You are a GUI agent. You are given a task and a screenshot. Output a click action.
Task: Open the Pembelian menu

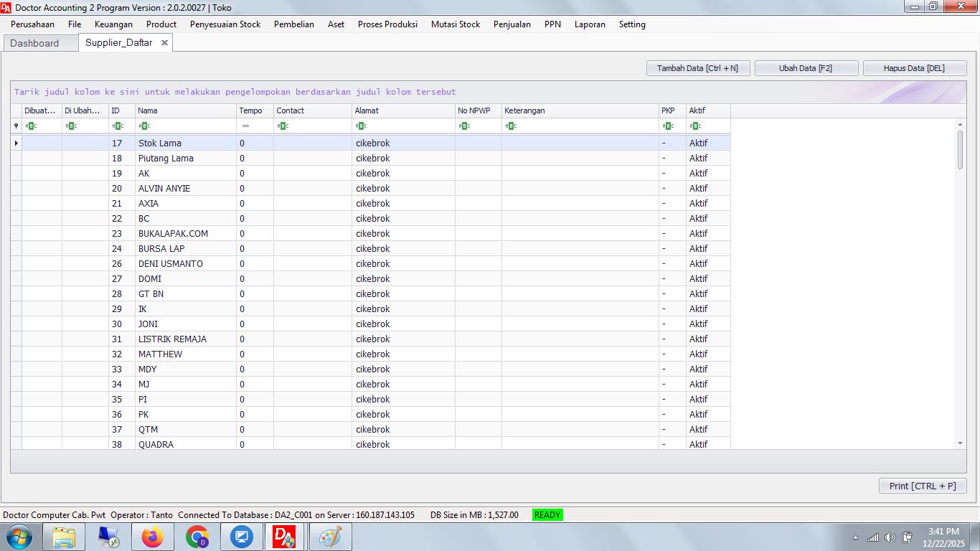pyautogui.click(x=293, y=24)
